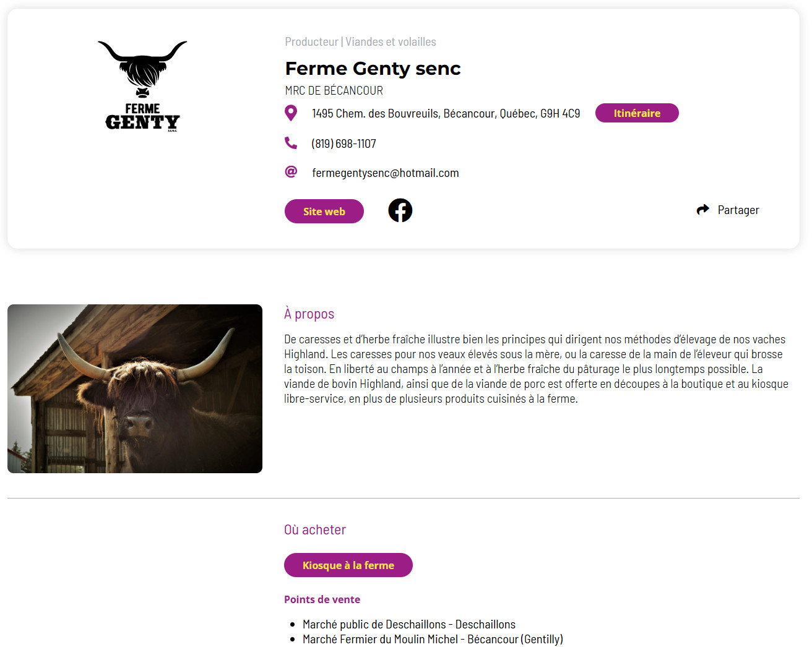
Task: Click the purple phone icon
Action: [x=290, y=143]
